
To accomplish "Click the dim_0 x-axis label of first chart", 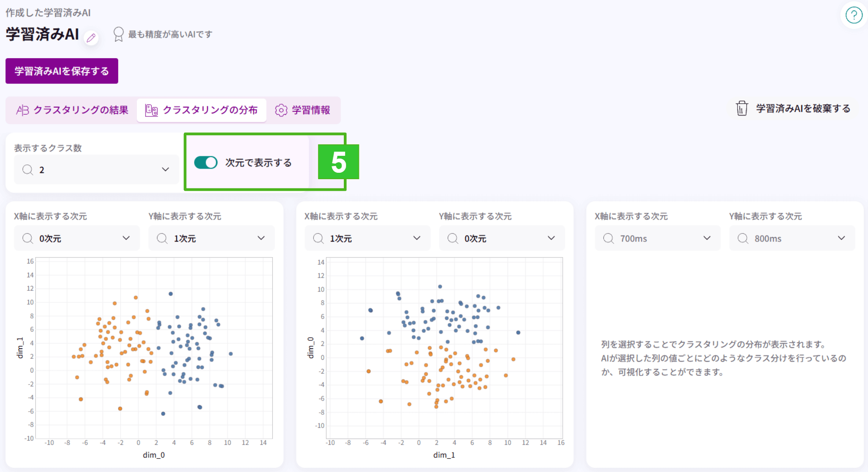I will click(x=154, y=455).
